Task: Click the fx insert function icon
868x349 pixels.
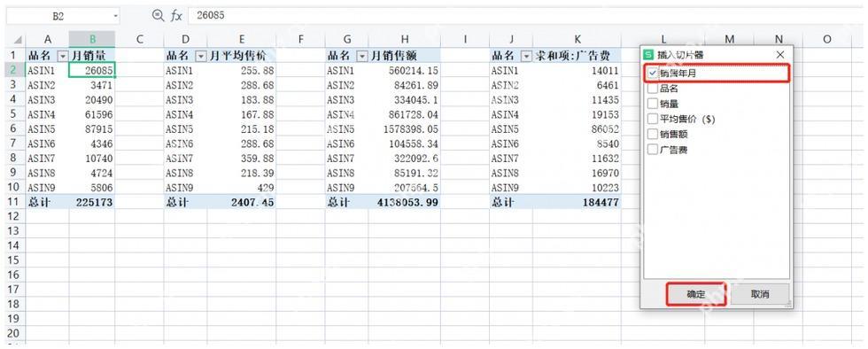Action: click(x=176, y=16)
